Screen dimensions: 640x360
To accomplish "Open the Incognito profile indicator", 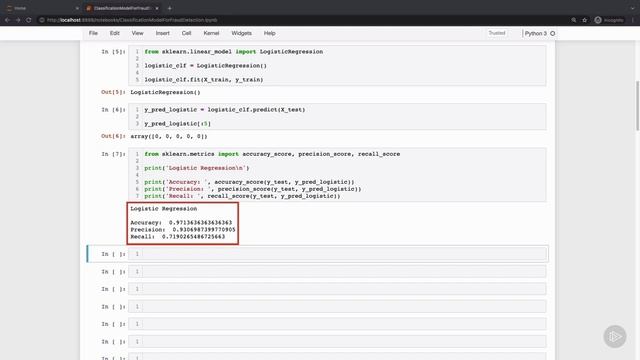I will [609, 20].
